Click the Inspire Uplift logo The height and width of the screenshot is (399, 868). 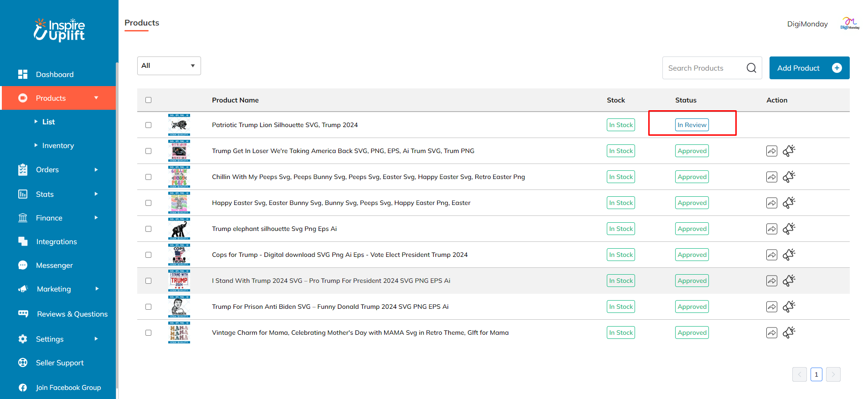point(59,30)
